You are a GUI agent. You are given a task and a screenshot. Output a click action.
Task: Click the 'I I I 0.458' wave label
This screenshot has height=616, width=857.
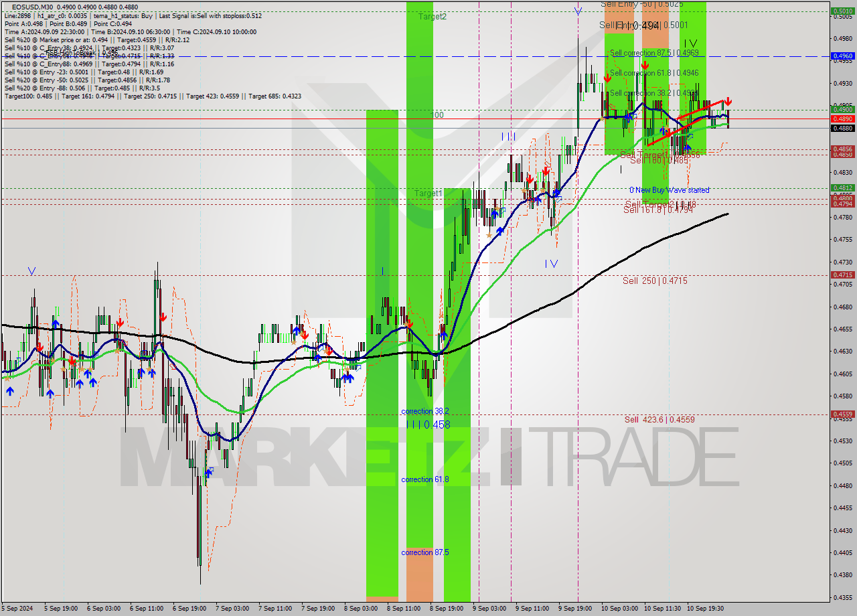428,425
